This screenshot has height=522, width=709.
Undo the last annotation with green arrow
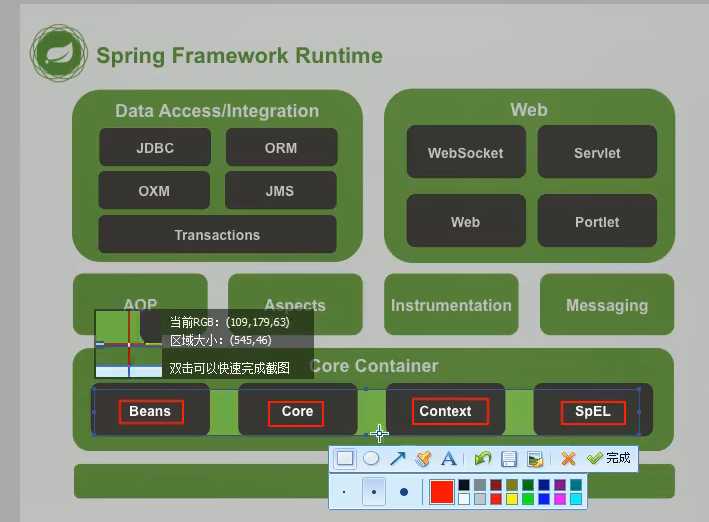[482, 458]
